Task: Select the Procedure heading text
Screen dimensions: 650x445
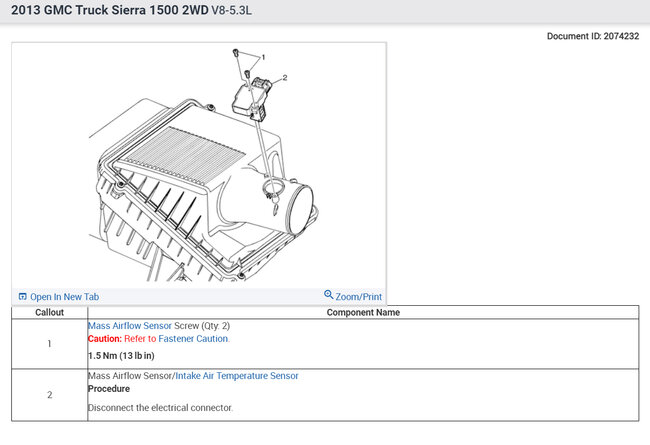Action: point(109,389)
